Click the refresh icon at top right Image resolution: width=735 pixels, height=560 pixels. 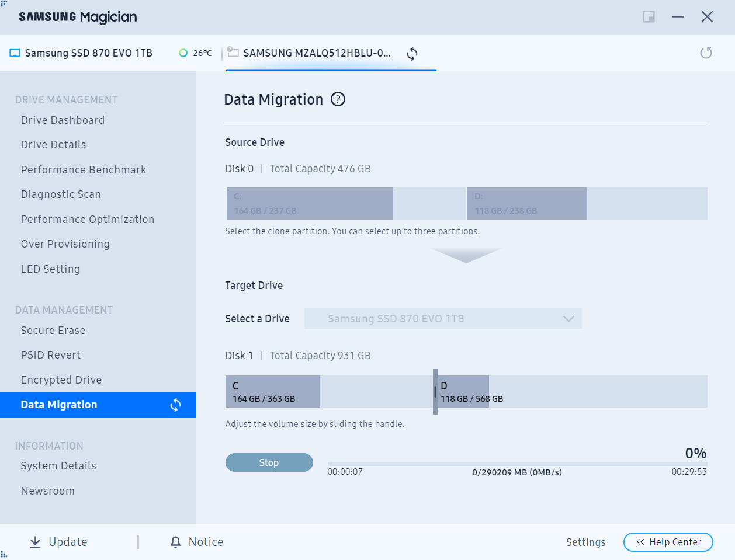[x=706, y=53]
